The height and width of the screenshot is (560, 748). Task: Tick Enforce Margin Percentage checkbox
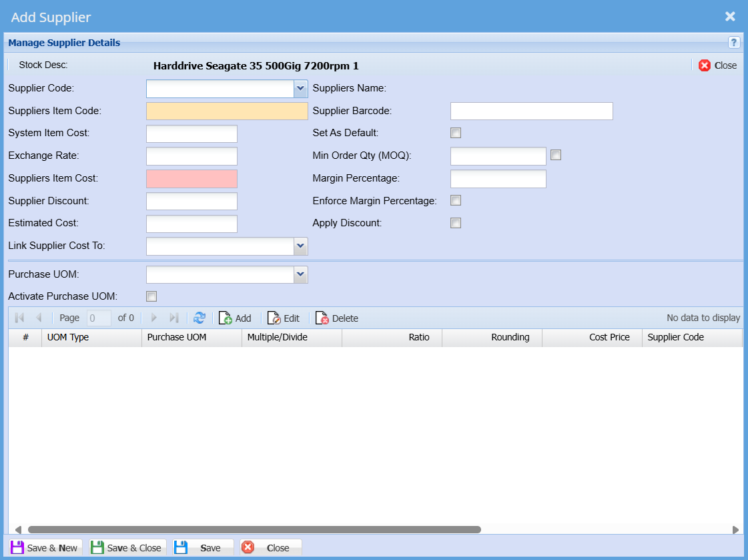[456, 200]
